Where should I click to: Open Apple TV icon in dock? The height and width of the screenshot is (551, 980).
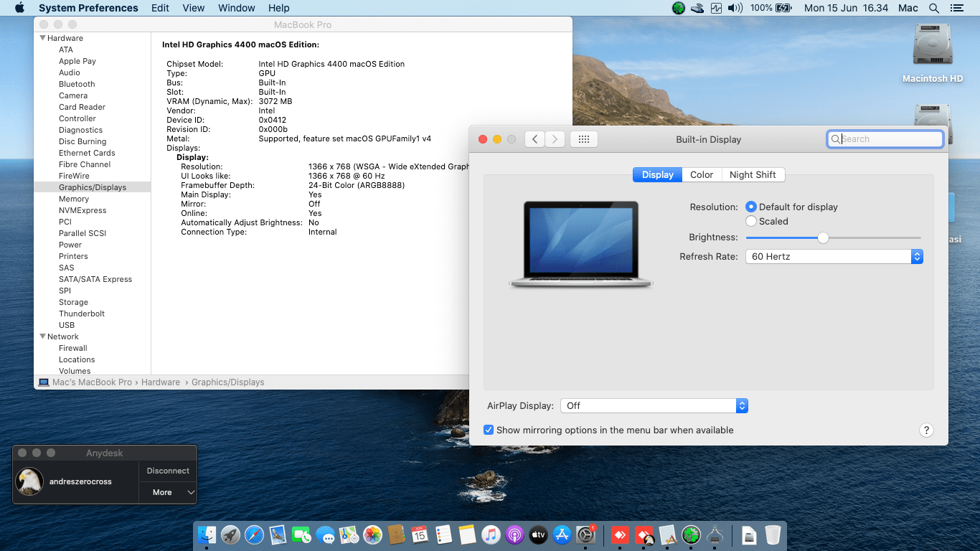coord(538,534)
